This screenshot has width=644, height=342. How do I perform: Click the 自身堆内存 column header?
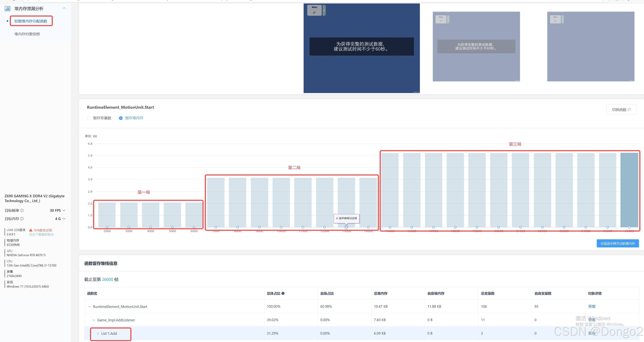click(436, 293)
